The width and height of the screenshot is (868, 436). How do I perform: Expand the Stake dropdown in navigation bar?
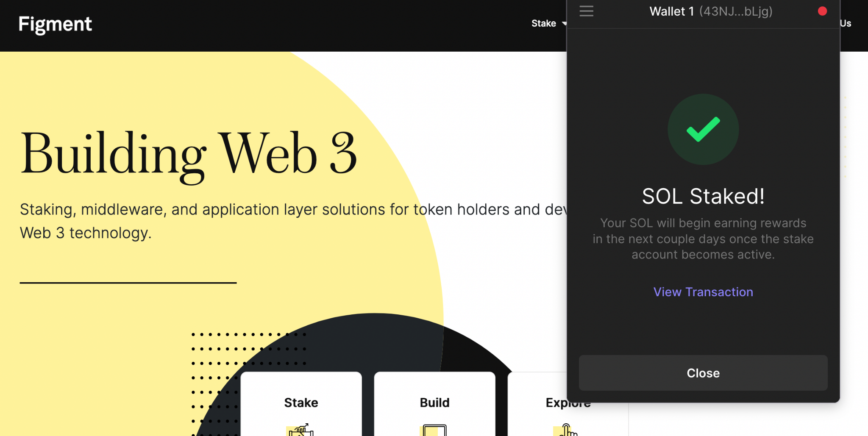[549, 23]
